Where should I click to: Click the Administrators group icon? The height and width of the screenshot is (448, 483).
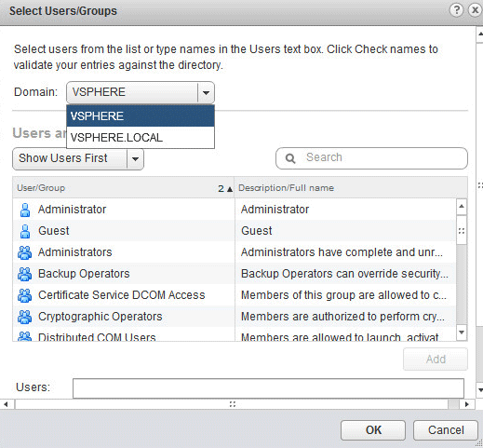pyautogui.click(x=24, y=252)
